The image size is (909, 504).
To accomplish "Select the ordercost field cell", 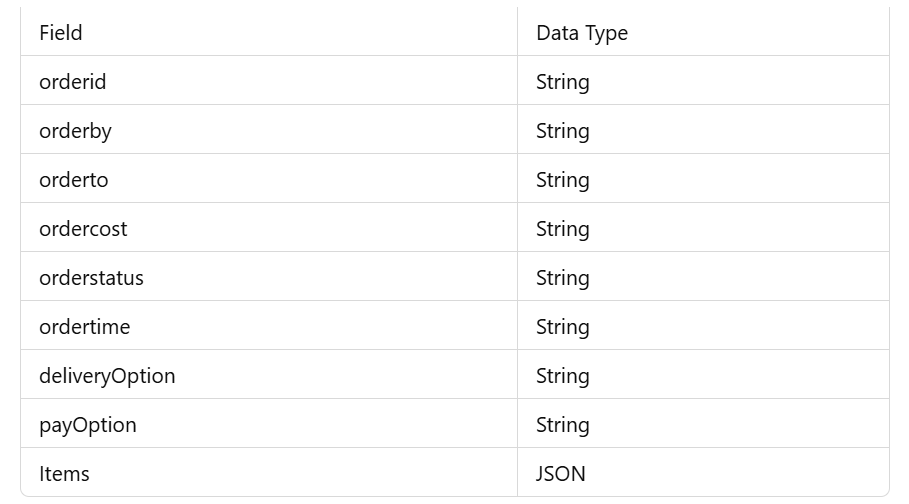I will (x=269, y=227).
